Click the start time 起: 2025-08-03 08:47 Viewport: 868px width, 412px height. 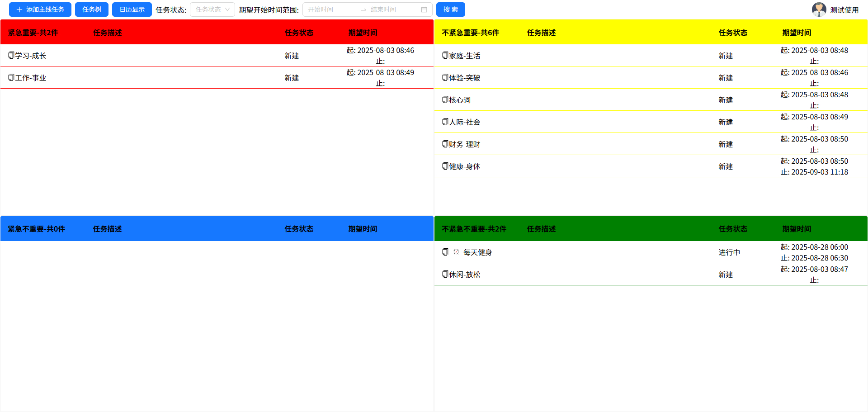[814, 269]
